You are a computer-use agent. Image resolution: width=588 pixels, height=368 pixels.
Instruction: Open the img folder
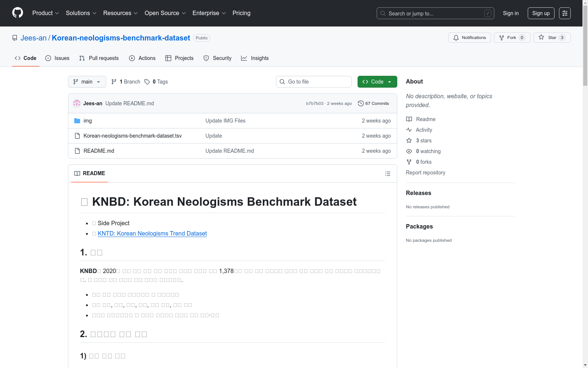88,121
